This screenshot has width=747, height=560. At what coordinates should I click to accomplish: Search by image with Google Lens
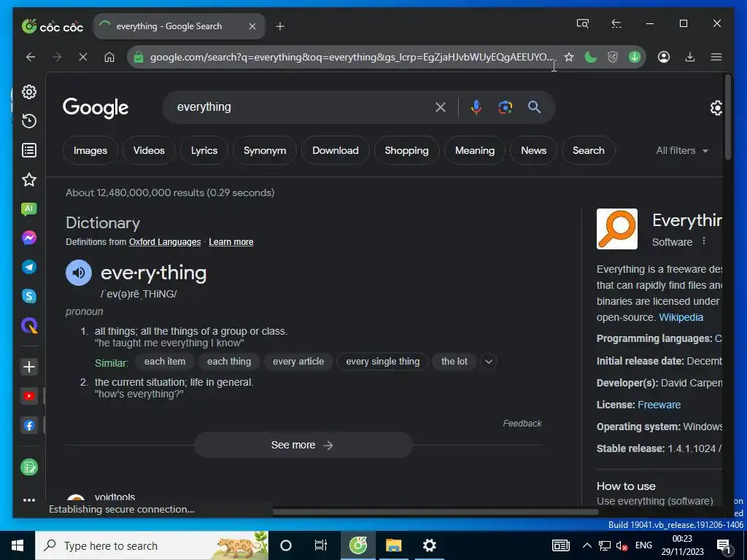[506, 107]
